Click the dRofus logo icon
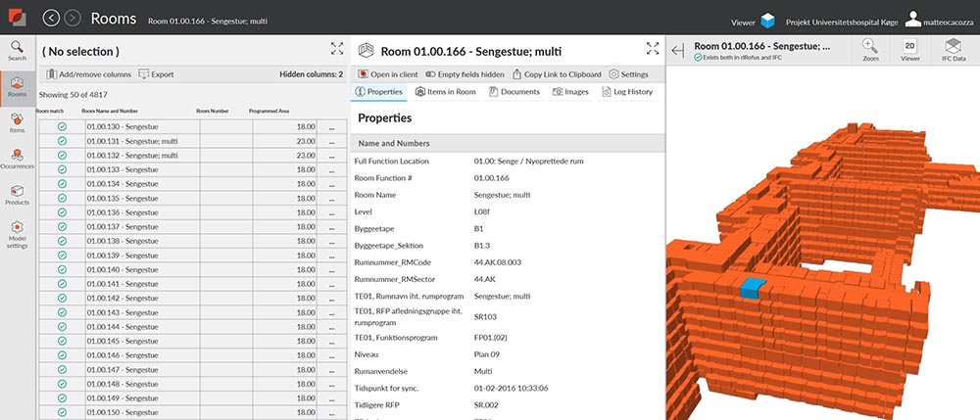This screenshot has height=420, width=980. pyautogui.click(x=18, y=17)
